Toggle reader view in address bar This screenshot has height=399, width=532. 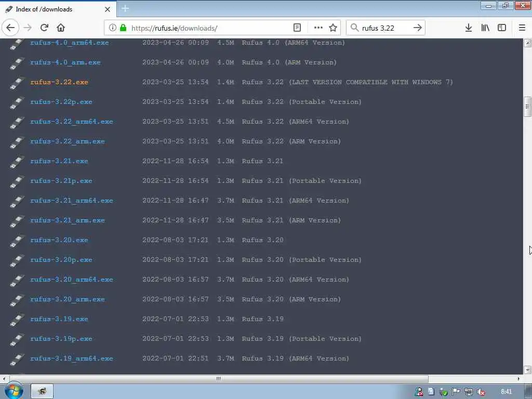(297, 28)
